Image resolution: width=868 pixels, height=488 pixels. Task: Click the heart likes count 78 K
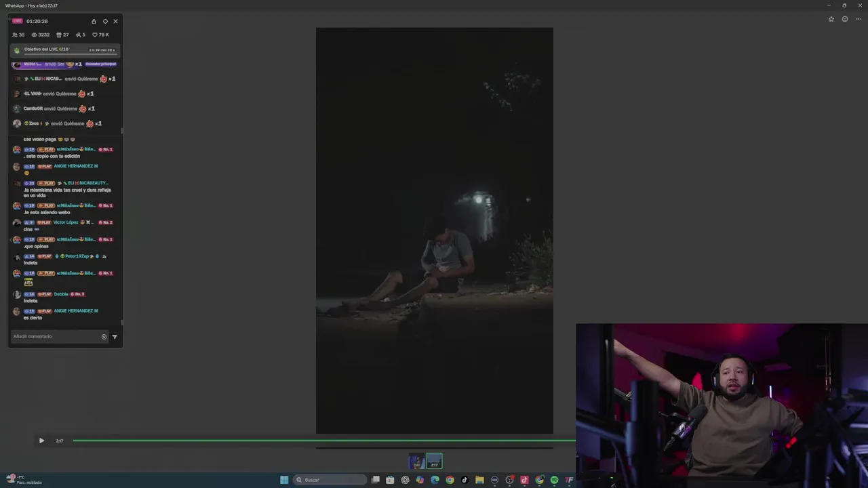100,35
